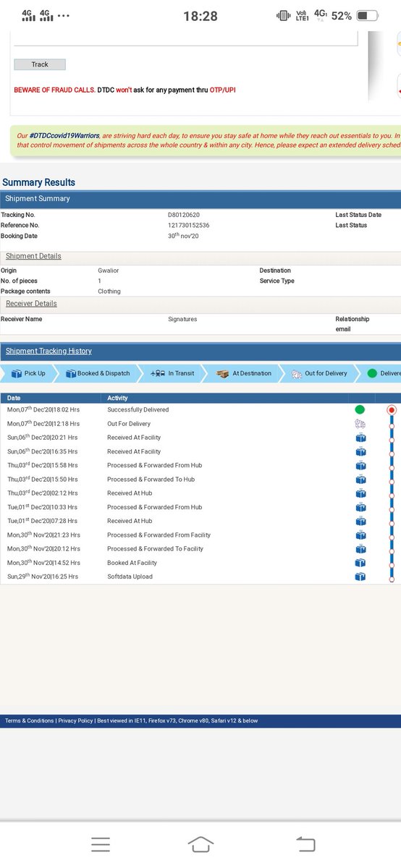Click the Track button
This screenshot has height=868, width=401.
click(x=40, y=64)
